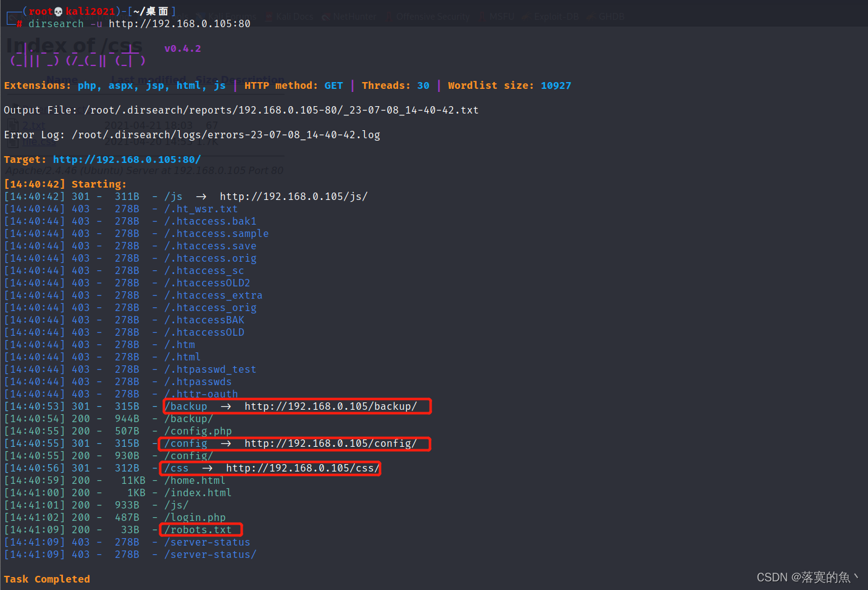Click the /.htaccess_sc result

coord(204,270)
